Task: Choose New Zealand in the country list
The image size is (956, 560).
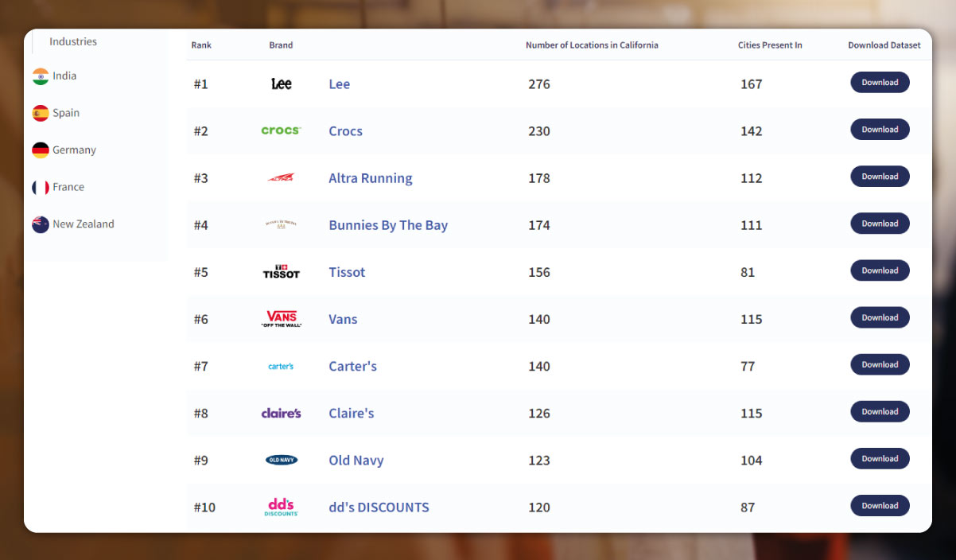Action: [x=84, y=224]
